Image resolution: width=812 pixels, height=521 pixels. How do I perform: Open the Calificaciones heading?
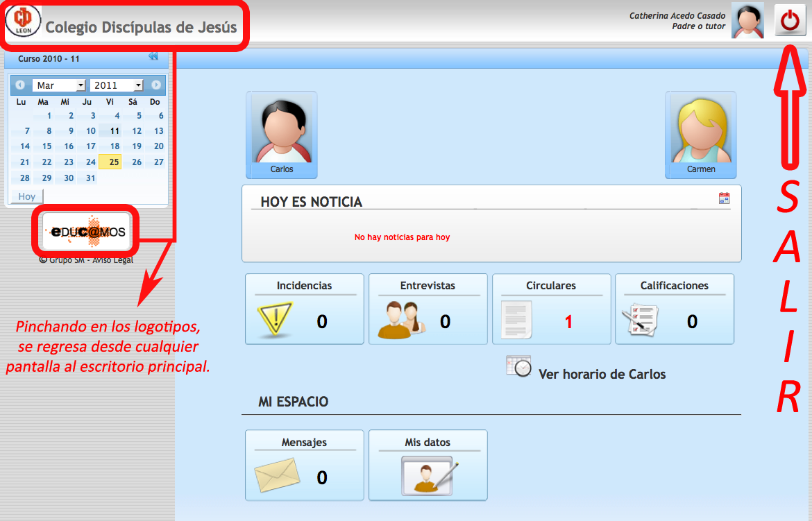point(675,285)
